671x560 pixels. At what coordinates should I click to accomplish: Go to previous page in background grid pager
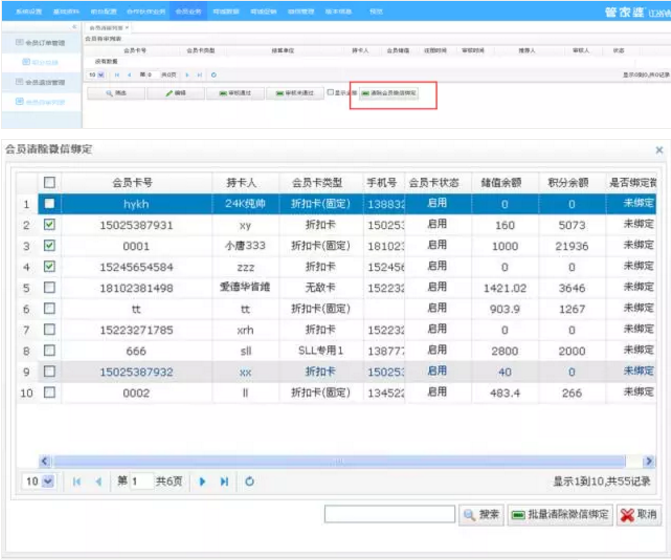pyautogui.click(x=129, y=75)
